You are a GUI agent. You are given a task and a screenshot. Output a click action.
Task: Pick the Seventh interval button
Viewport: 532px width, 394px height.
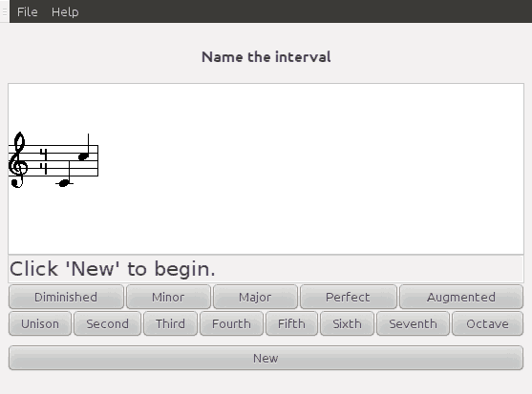[x=413, y=323]
